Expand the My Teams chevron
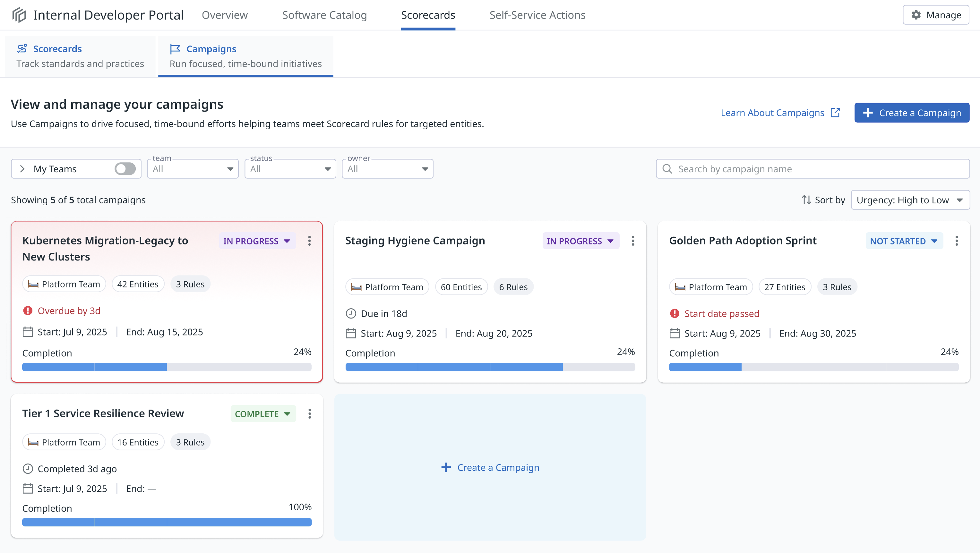 22,169
